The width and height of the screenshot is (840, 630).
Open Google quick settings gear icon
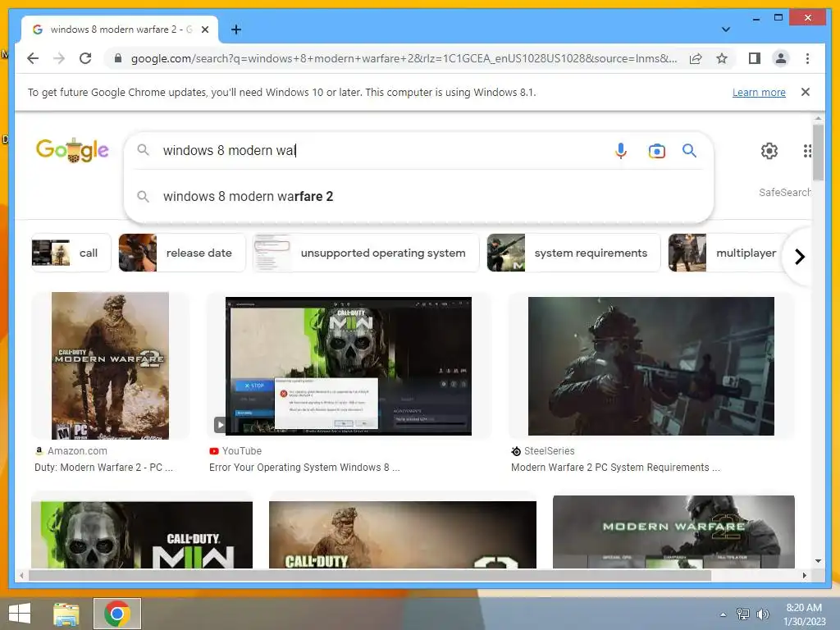(769, 151)
